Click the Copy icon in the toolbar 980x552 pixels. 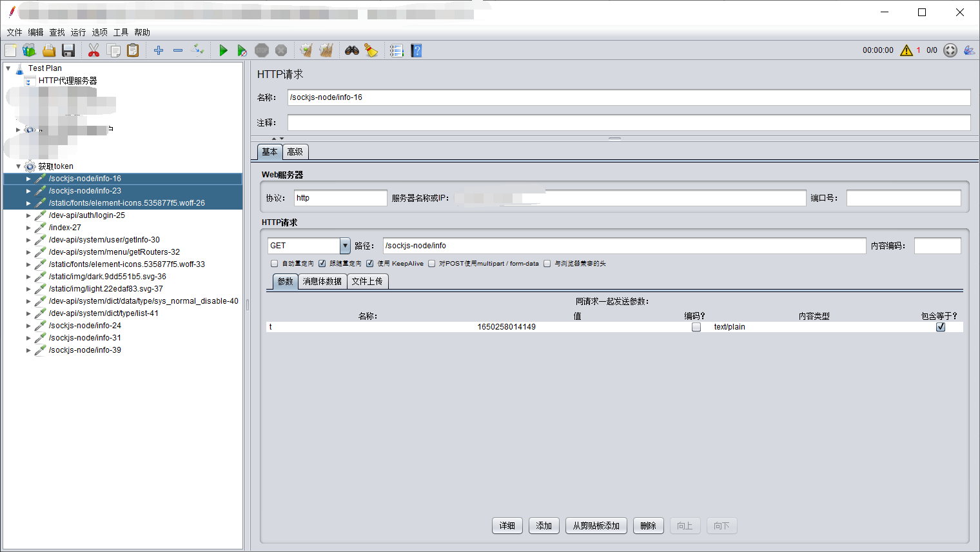113,50
